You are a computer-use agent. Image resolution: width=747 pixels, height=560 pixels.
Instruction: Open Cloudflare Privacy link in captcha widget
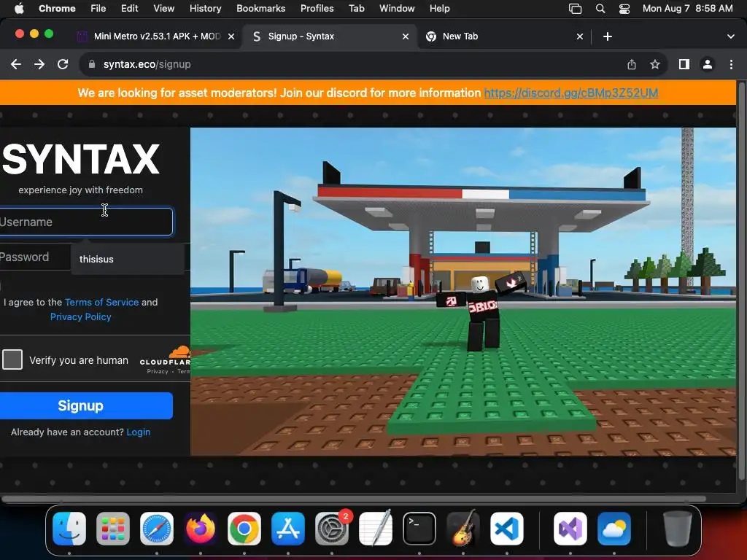pyautogui.click(x=158, y=371)
